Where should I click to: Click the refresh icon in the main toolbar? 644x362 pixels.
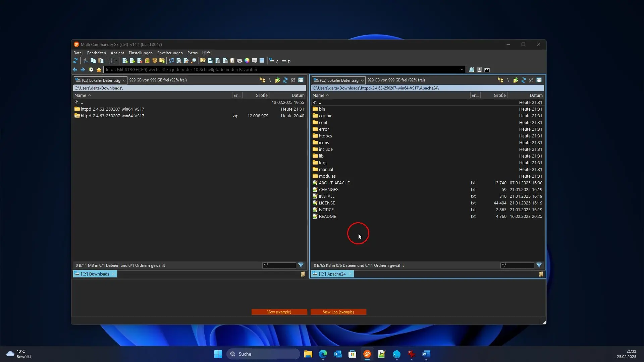pyautogui.click(x=75, y=61)
